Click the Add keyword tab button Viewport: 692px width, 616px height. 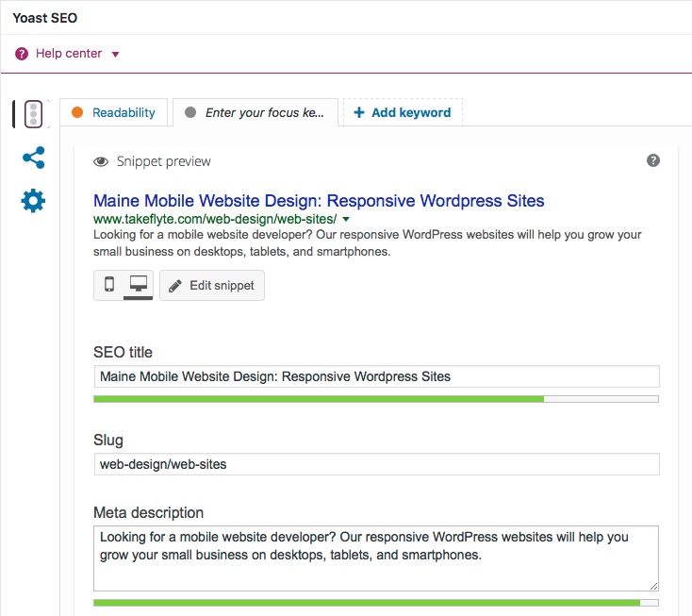click(x=403, y=112)
